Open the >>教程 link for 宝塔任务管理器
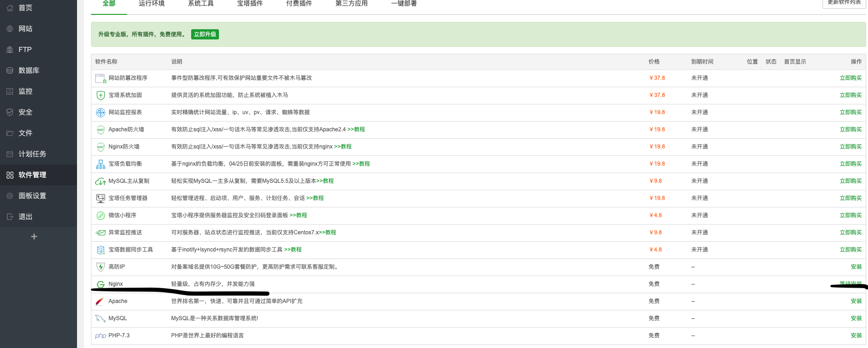Screen dimensions: 868x348 pyautogui.click(x=315, y=198)
